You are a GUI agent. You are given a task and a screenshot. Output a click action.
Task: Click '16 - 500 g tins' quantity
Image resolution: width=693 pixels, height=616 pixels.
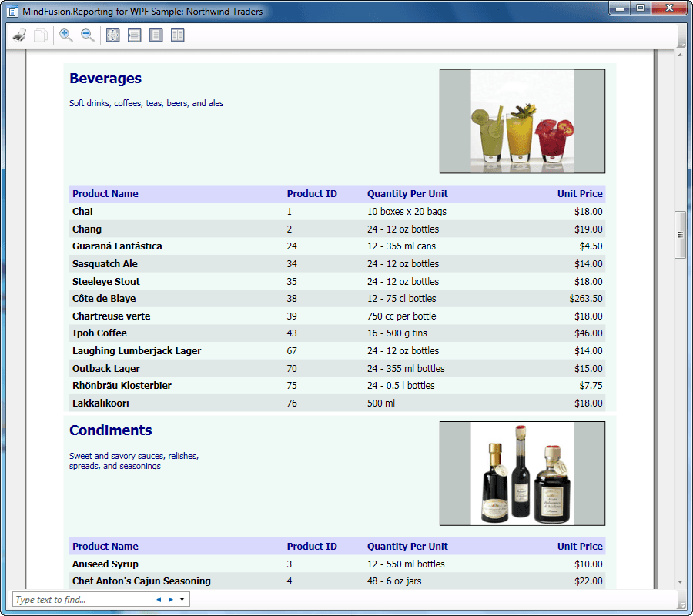pyautogui.click(x=397, y=333)
